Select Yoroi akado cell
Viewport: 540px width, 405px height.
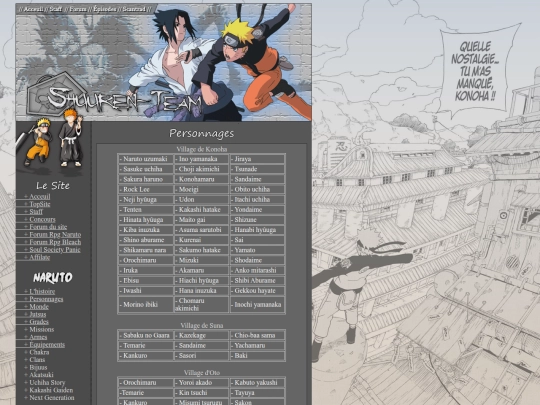pos(201,382)
